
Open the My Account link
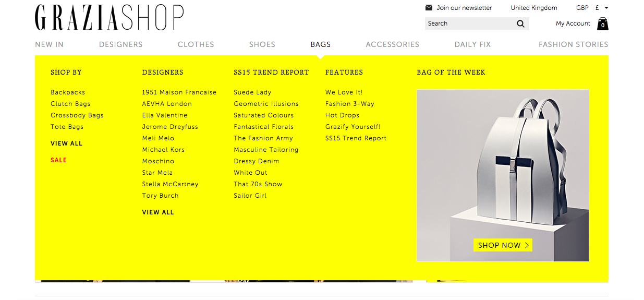pos(573,23)
